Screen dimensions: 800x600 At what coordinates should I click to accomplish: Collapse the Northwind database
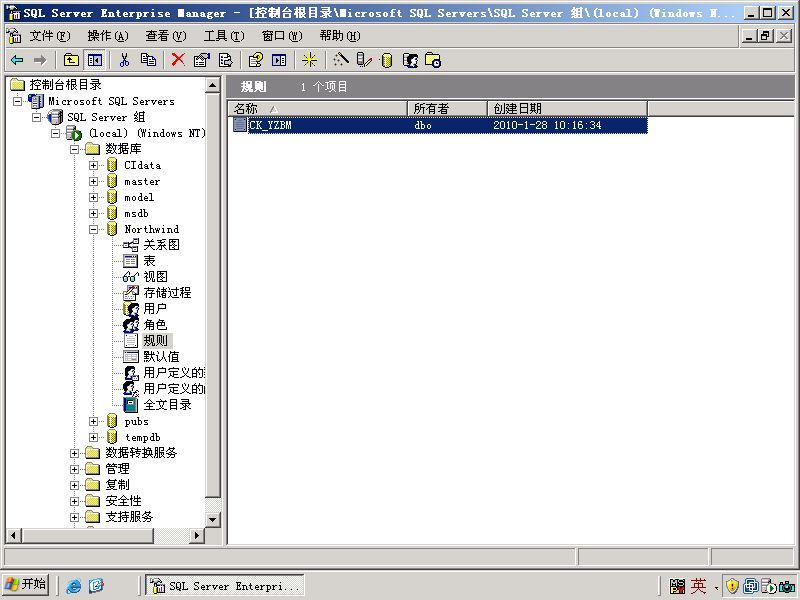(x=93, y=229)
